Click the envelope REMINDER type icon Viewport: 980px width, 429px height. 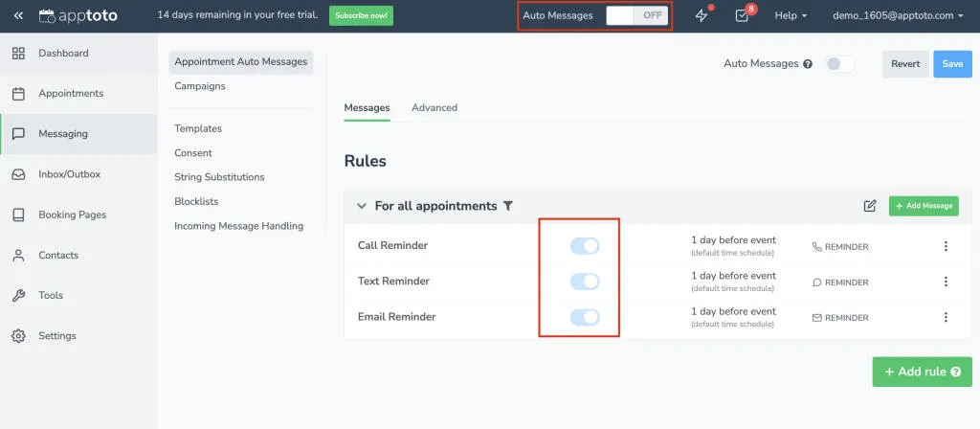[x=816, y=318]
